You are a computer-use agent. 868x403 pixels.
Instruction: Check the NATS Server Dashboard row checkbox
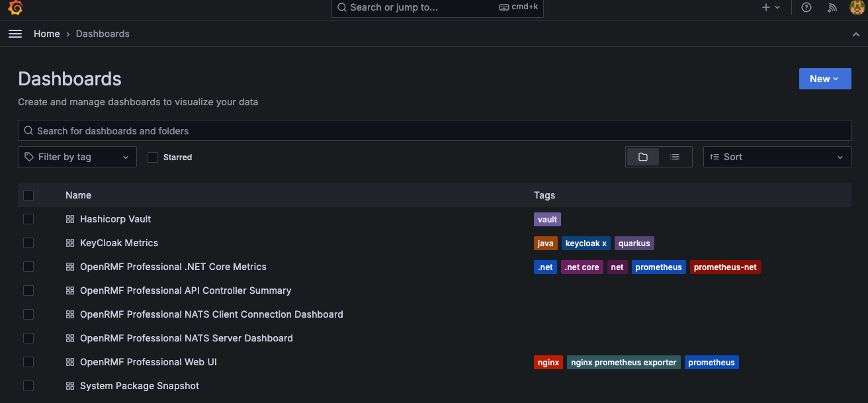click(x=28, y=338)
